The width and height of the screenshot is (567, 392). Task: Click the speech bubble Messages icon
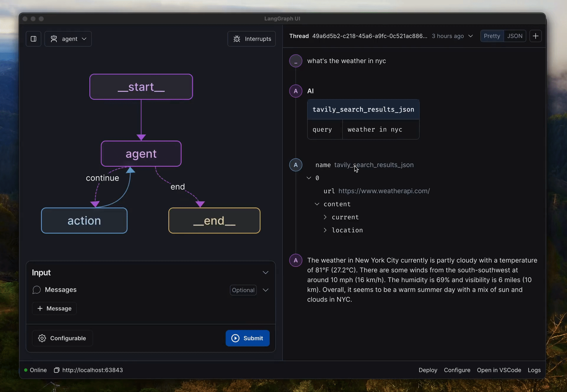coord(37,290)
